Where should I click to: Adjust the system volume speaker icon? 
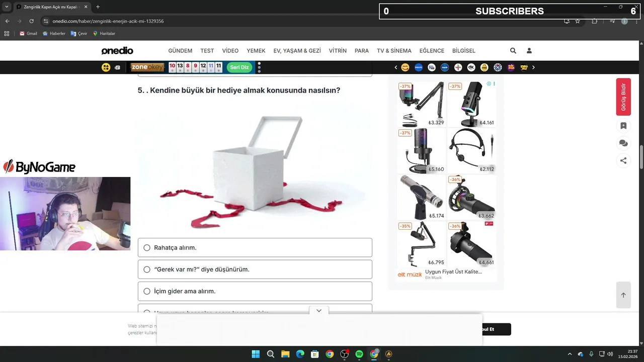[x=610, y=354]
